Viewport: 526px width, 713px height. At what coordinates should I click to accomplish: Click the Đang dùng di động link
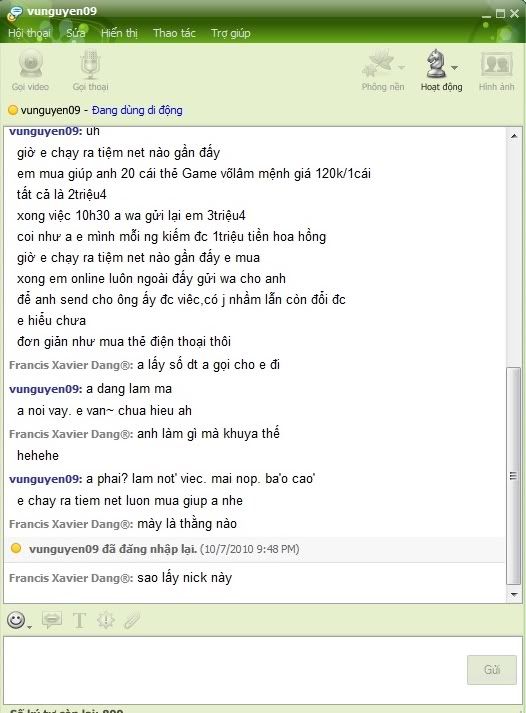(137, 110)
